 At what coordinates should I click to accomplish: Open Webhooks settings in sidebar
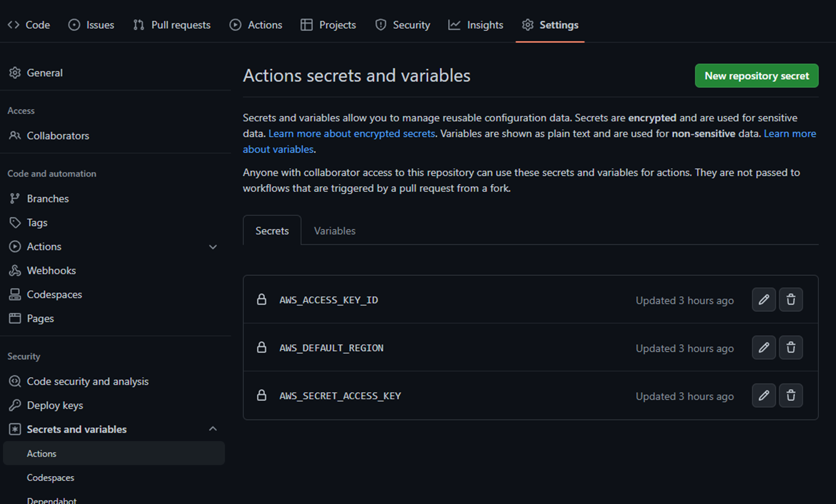click(x=51, y=270)
